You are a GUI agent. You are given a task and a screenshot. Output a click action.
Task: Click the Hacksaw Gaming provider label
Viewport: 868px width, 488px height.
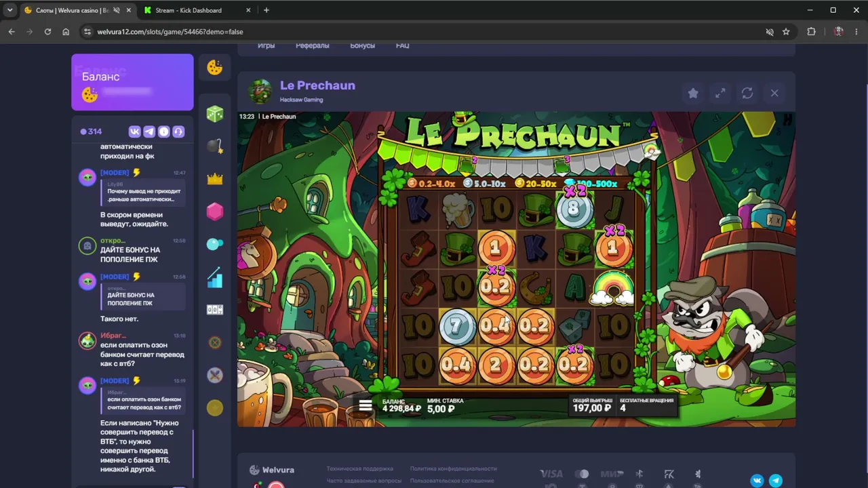coord(301,100)
